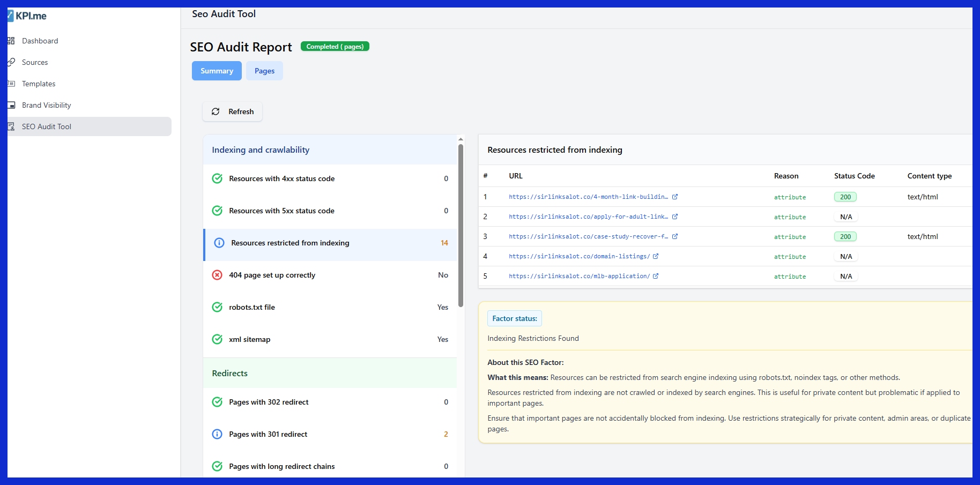Click the scroll-up arrow of audit list
This screenshot has height=485, width=980.
point(461,139)
